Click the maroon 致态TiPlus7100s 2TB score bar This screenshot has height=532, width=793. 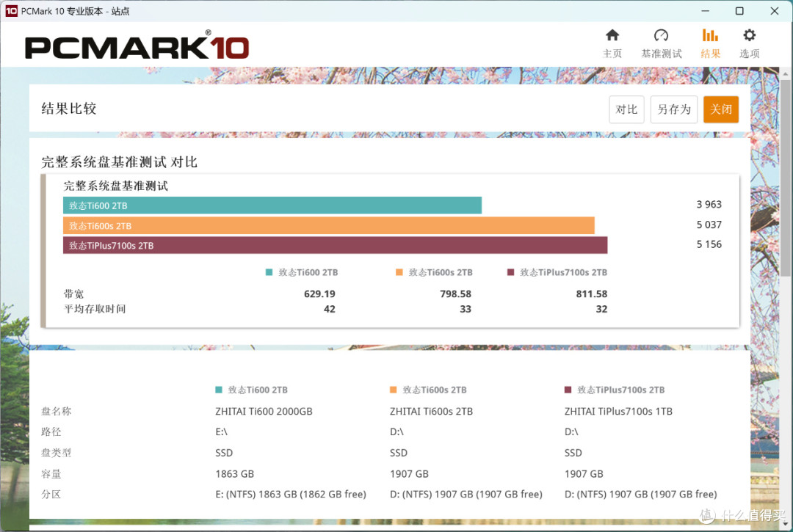click(335, 245)
